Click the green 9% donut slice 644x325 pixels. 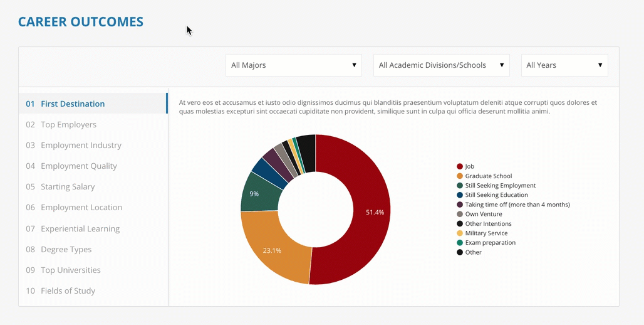pyautogui.click(x=258, y=193)
